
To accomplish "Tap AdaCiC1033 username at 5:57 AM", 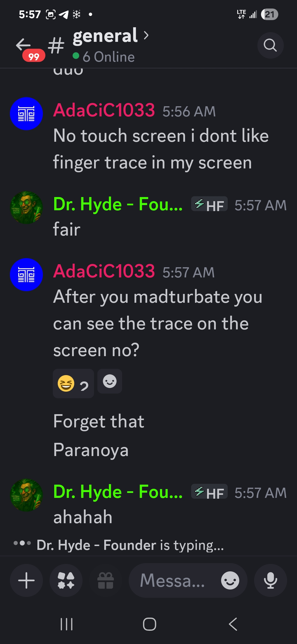I will (x=104, y=271).
